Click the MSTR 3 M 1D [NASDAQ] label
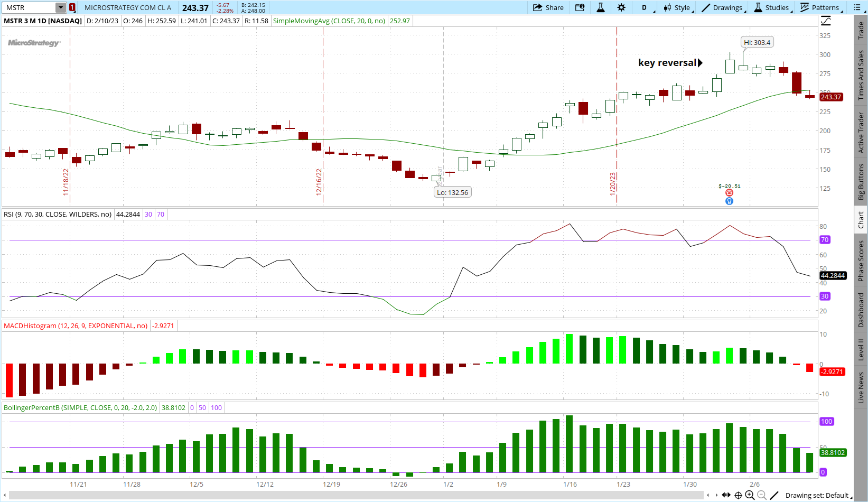The width and height of the screenshot is (868, 502). 43,21
